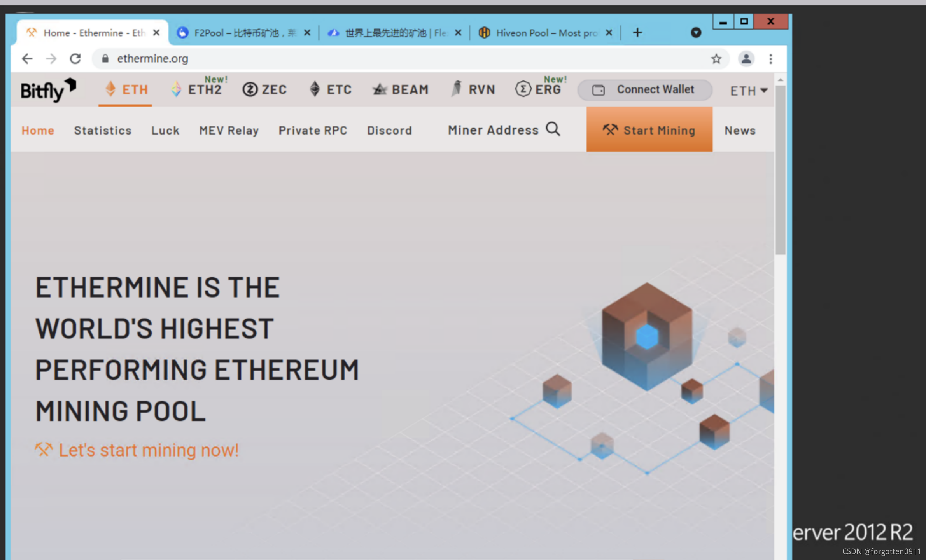Close the Home - Ethermine tab
This screenshot has height=560, width=926.
click(156, 33)
